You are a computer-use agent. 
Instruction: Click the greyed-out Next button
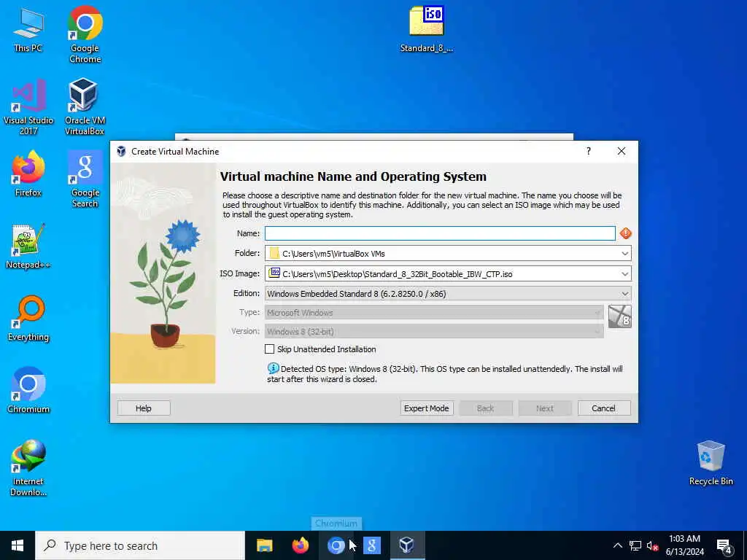tap(544, 408)
